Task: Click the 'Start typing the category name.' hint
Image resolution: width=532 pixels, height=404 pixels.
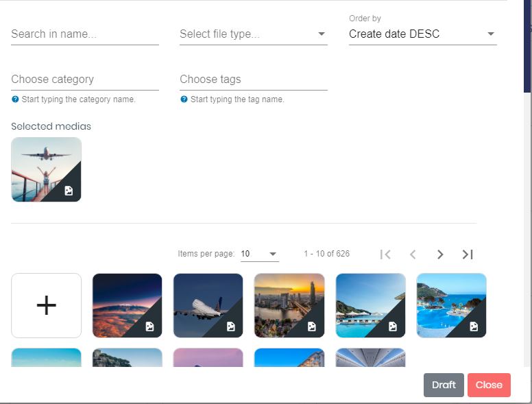Action: pyautogui.click(x=78, y=99)
